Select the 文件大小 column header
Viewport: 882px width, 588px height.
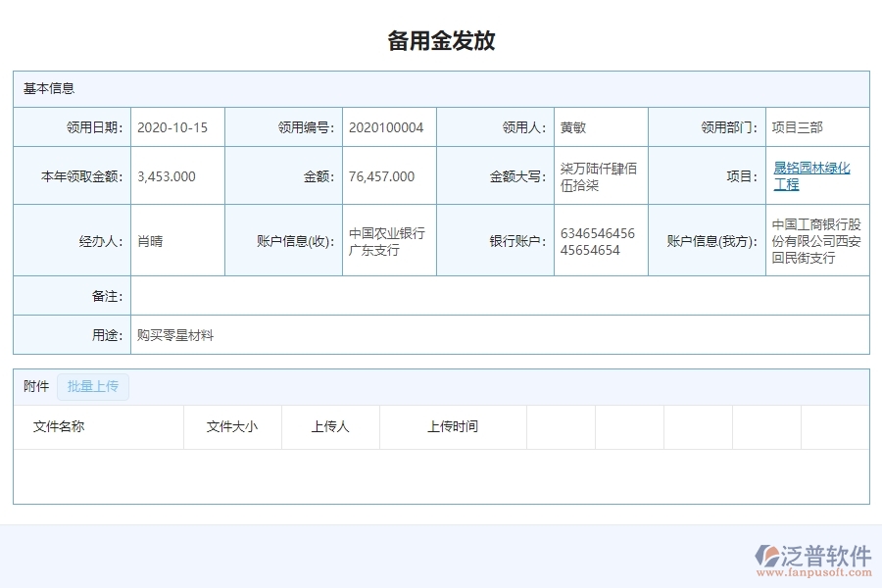coord(233,426)
